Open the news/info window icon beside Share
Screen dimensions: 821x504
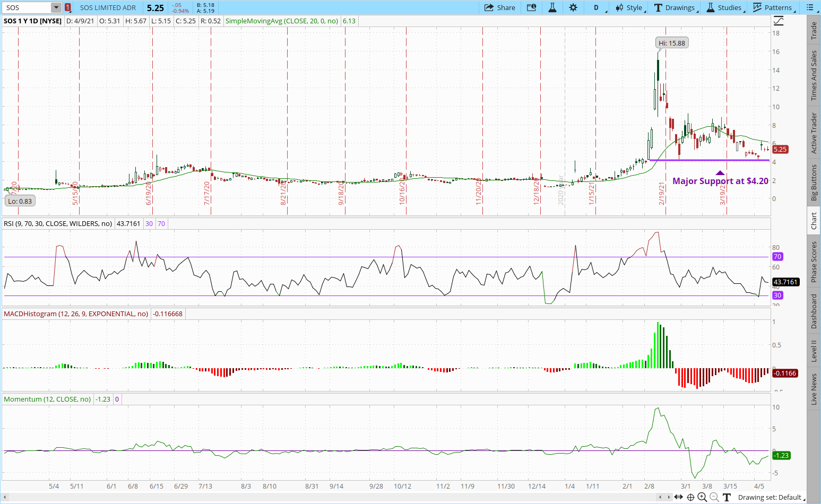[531, 7]
